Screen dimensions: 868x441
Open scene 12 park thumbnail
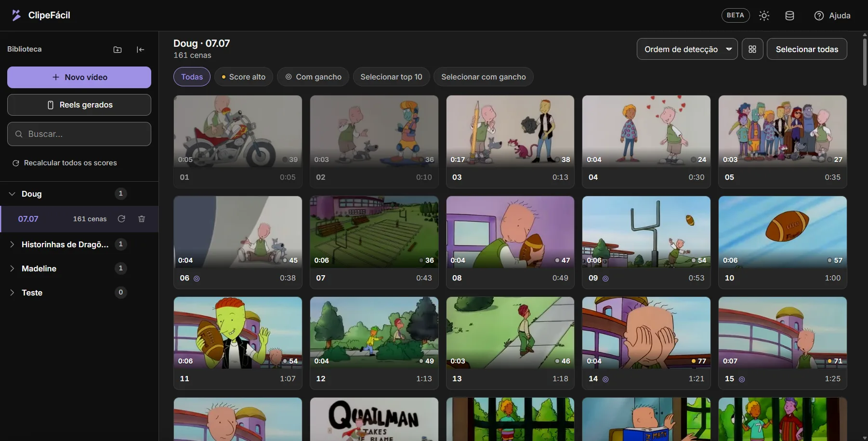(x=374, y=333)
